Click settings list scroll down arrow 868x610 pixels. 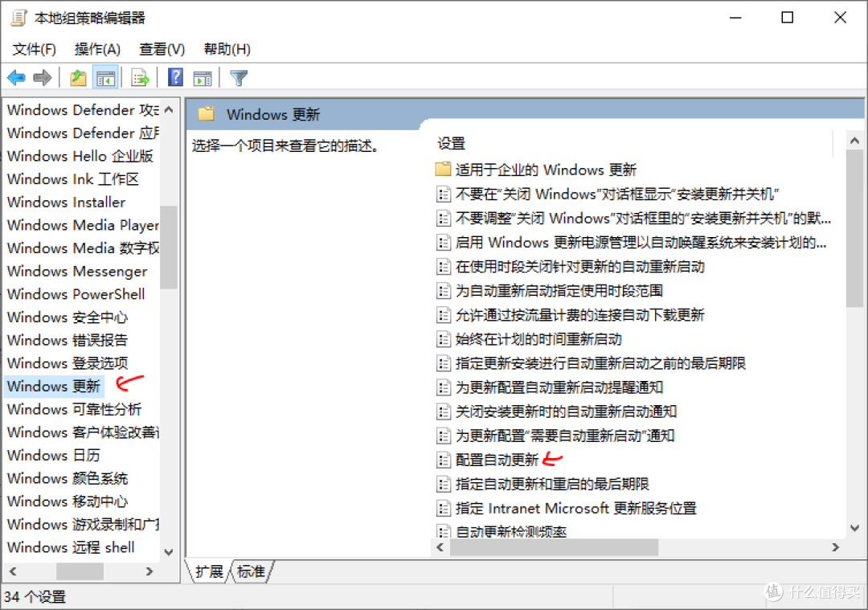854,528
